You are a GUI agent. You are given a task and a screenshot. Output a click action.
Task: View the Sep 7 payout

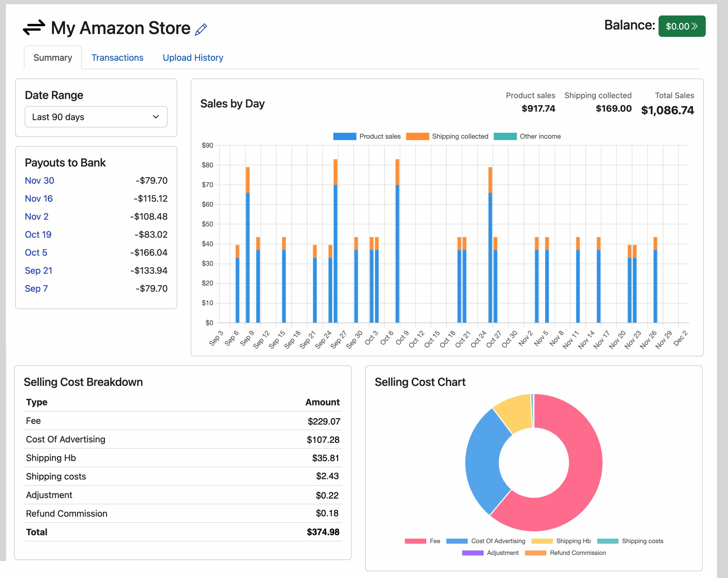(x=36, y=288)
